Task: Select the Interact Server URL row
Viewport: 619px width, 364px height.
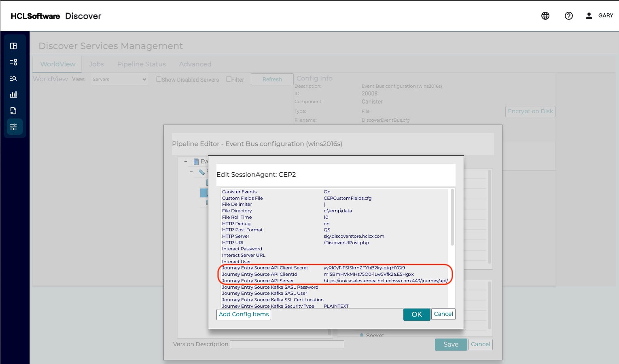Action: pyautogui.click(x=334, y=255)
